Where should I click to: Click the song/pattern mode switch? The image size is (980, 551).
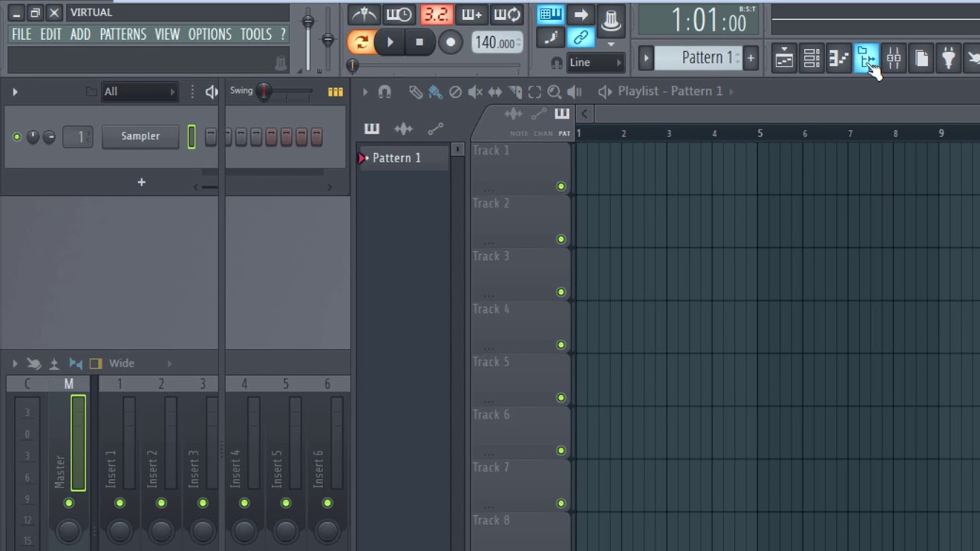click(361, 42)
